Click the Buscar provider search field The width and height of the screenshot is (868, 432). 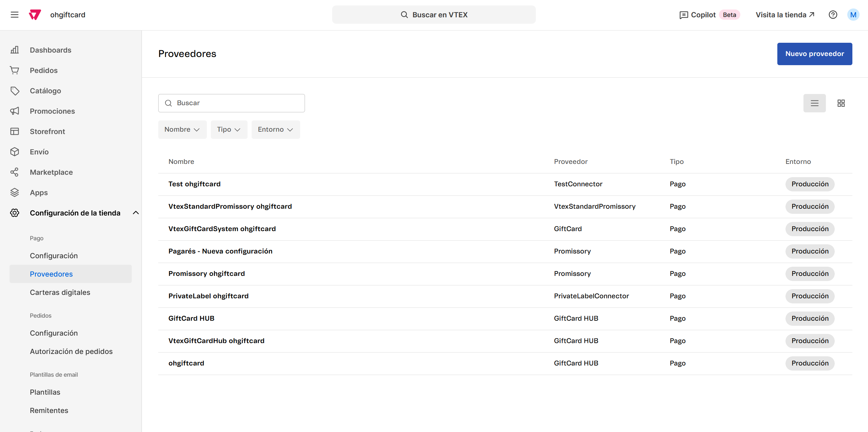232,103
